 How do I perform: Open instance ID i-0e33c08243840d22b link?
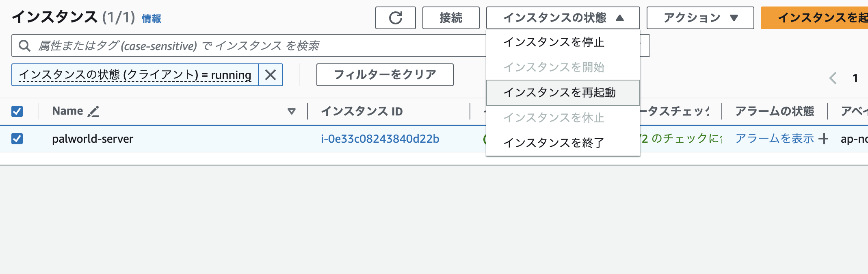[380, 139]
